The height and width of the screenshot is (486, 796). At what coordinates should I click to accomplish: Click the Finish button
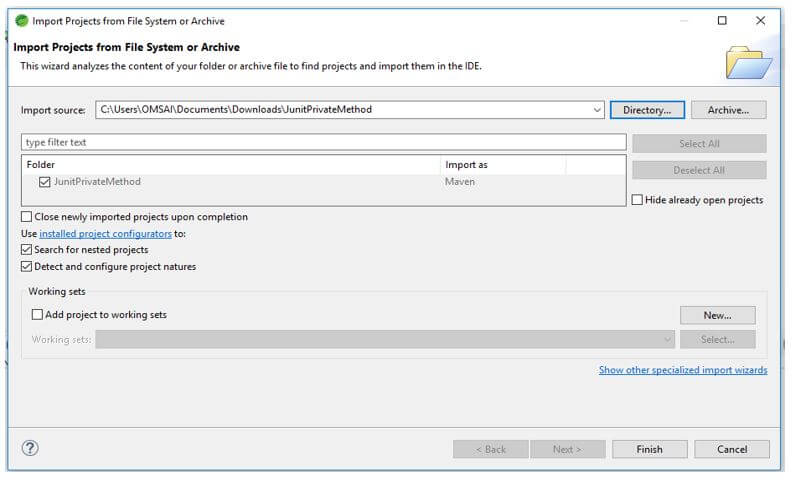649,449
